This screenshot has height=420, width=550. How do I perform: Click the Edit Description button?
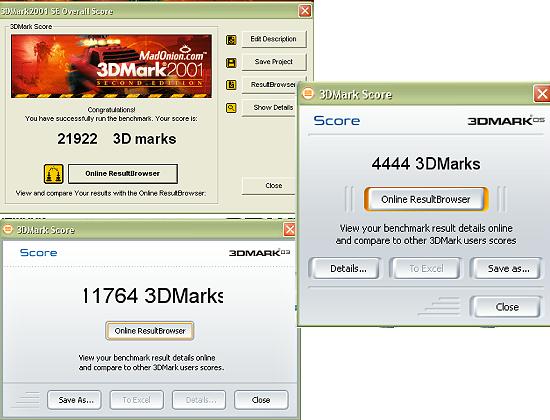click(274, 39)
